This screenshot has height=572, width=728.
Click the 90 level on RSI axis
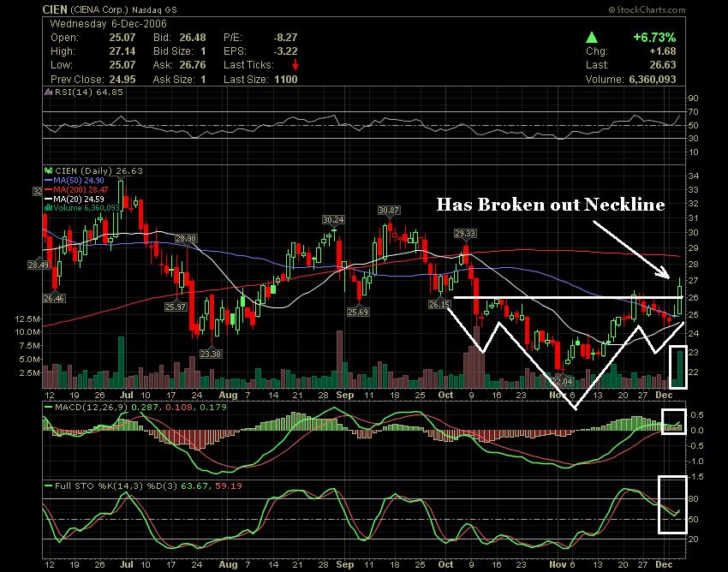tap(693, 98)
